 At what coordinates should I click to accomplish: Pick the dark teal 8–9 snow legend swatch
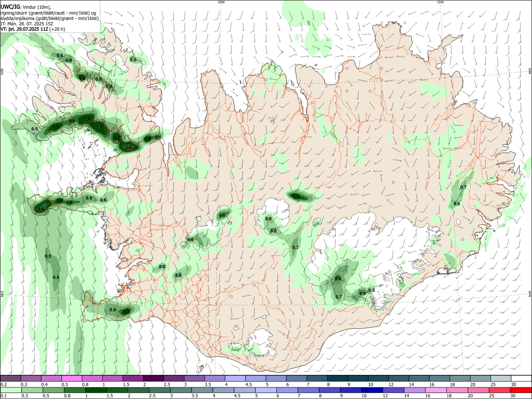337,378
